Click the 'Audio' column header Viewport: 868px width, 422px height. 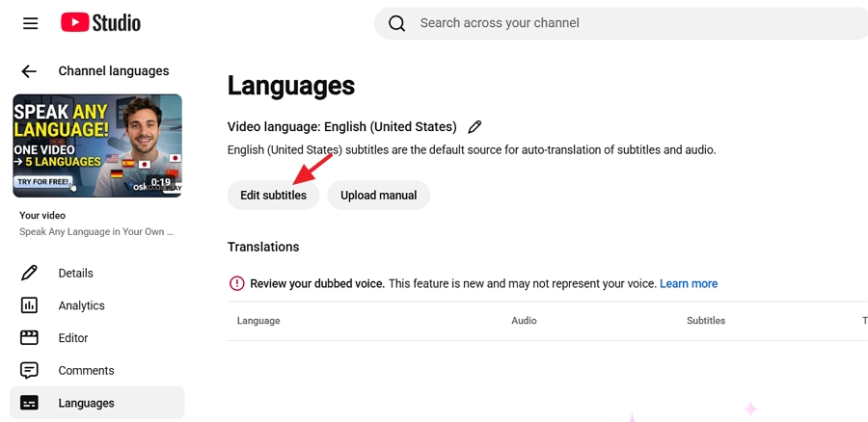pos(524,321)
